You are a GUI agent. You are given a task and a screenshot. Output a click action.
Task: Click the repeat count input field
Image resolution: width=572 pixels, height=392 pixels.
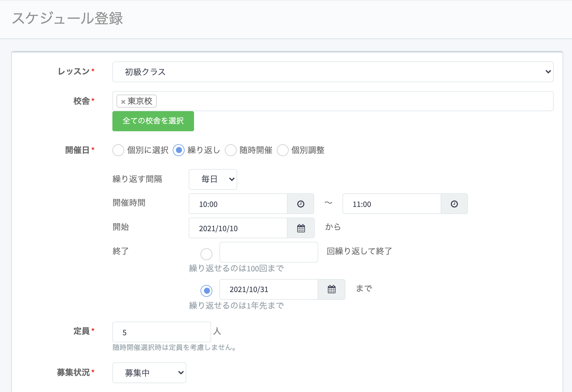click(269, 252)
